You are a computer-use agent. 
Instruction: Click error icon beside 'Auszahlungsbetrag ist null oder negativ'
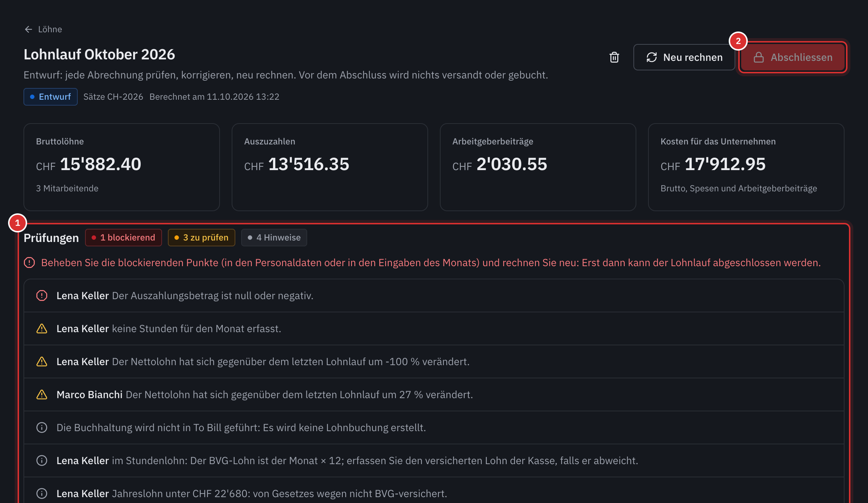click(x=42, y=295)
